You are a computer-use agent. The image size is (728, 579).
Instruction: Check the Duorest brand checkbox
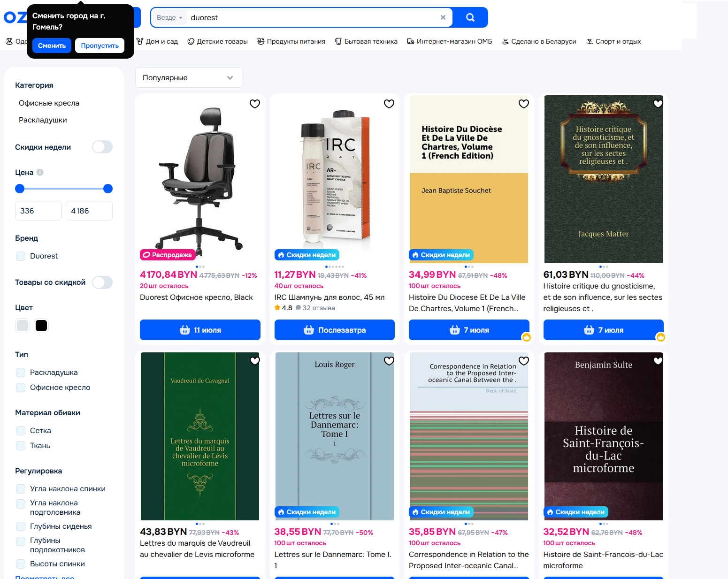21,256
